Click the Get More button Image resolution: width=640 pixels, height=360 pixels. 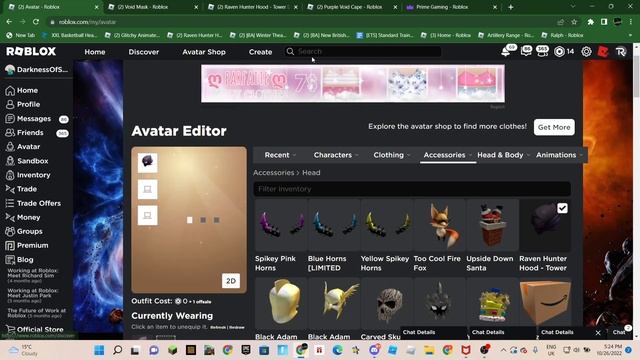coord(554,127)
